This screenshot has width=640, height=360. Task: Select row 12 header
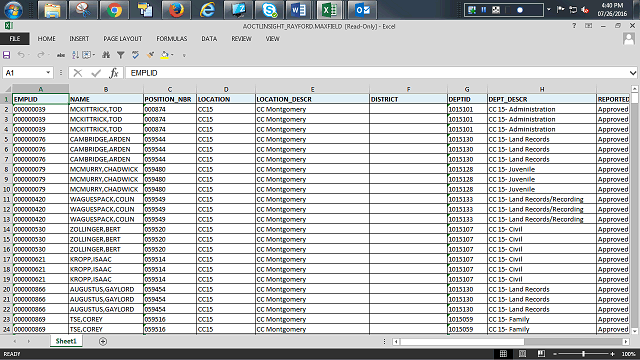coord(6,209)
